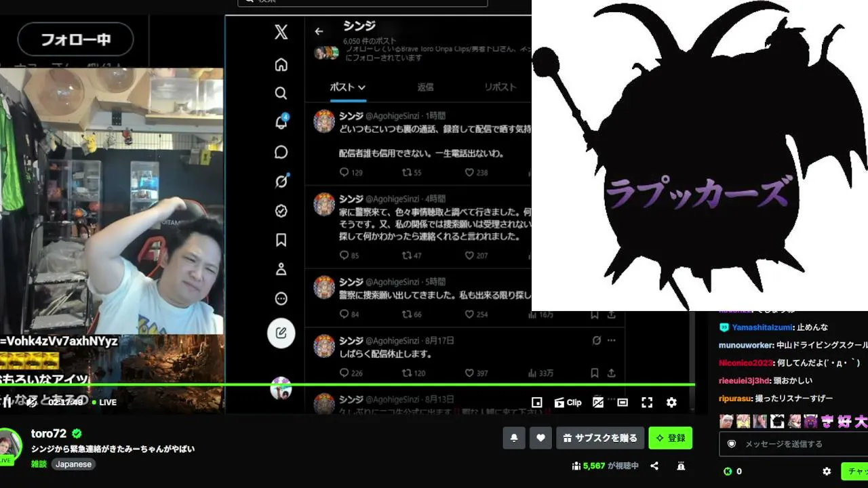Share the 5時間 post
This screenshot has width=868, height=488.
(x=611, y=314)
